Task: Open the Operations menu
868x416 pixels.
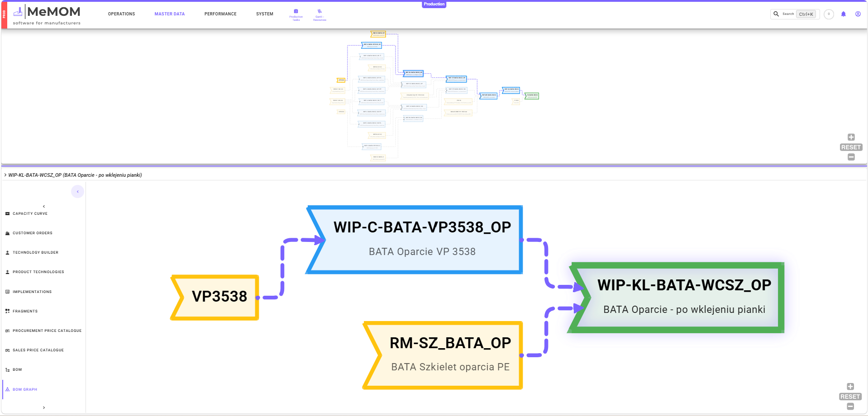Action: coord(121,14)
